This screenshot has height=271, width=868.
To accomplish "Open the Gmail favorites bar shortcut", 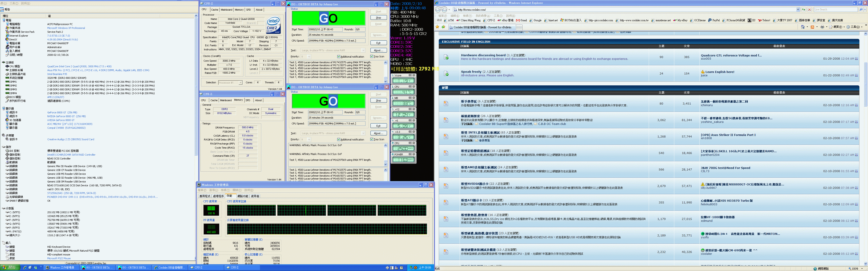I will click(521, 20).
